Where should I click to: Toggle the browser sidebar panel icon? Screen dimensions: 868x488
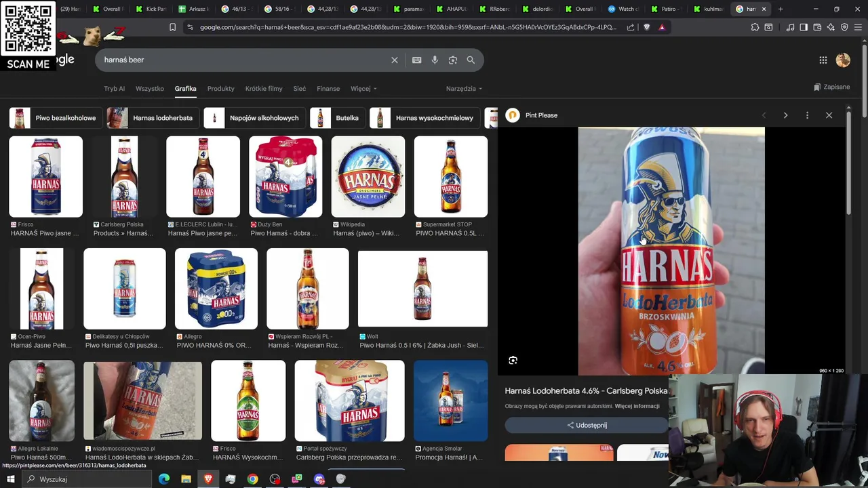pos(804,27)
